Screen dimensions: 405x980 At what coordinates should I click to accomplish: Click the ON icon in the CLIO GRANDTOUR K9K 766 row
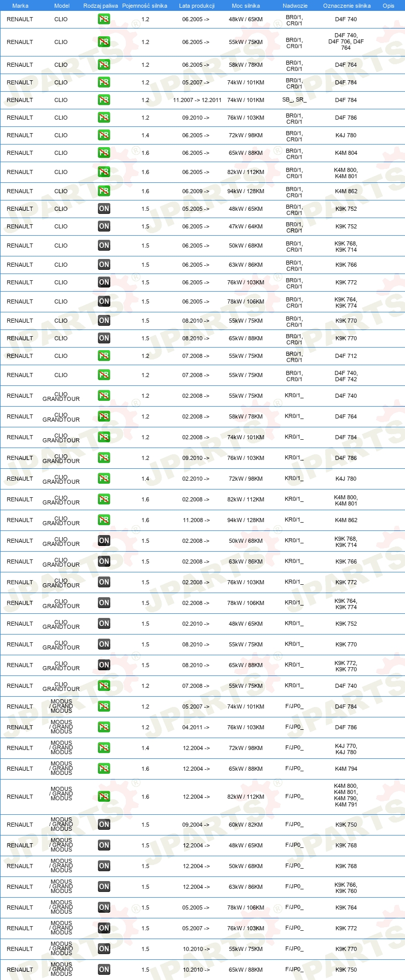point(104,561)
